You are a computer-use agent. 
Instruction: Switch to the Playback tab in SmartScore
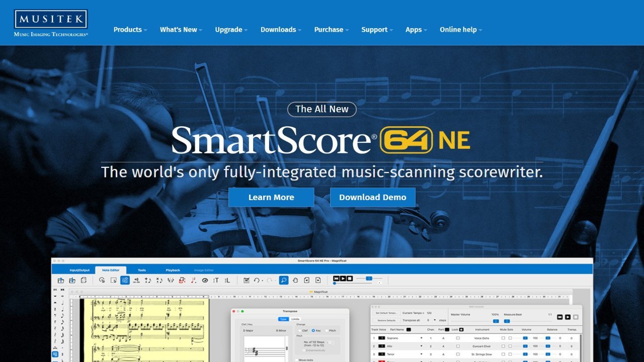[173, 270]
